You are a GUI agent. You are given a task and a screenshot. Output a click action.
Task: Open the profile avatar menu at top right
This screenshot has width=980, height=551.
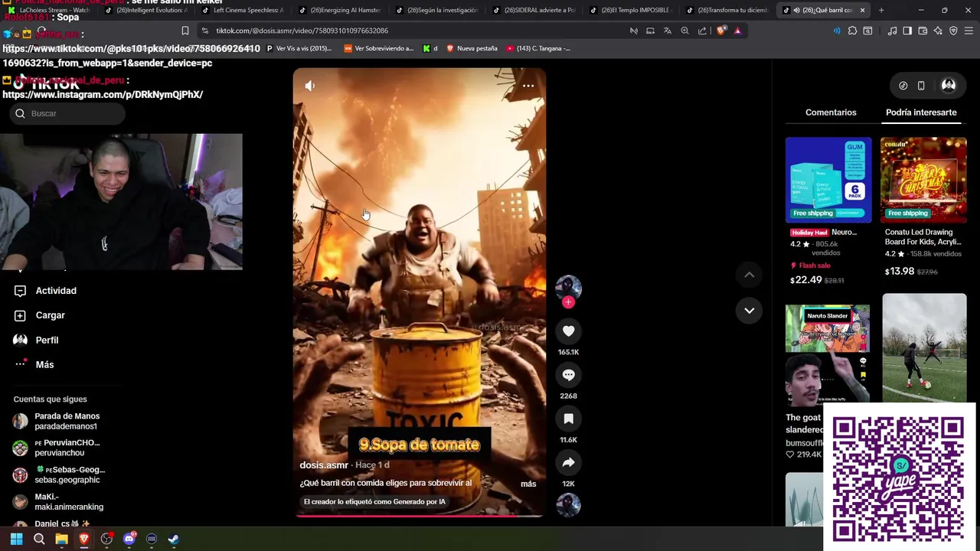point(949,86)
